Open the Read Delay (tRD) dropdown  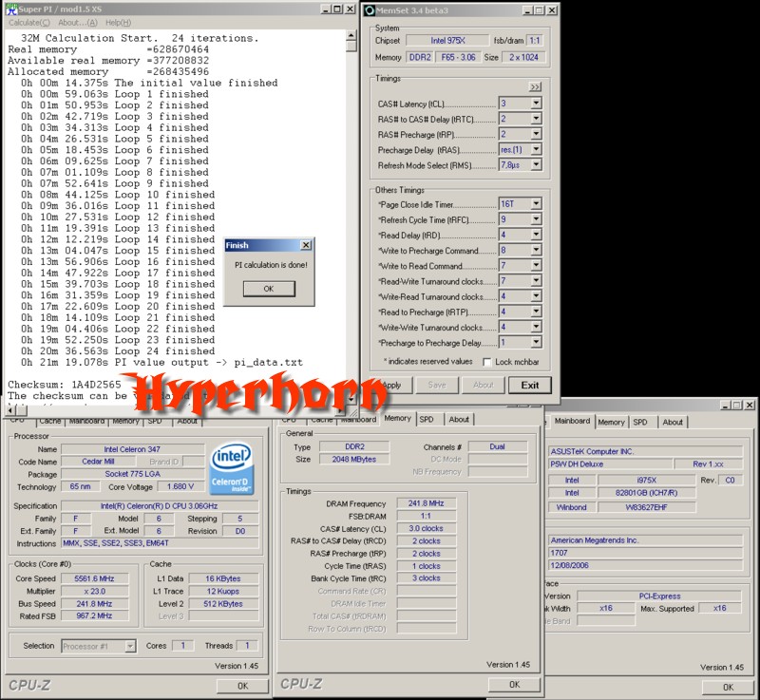(x=536, y=235)
